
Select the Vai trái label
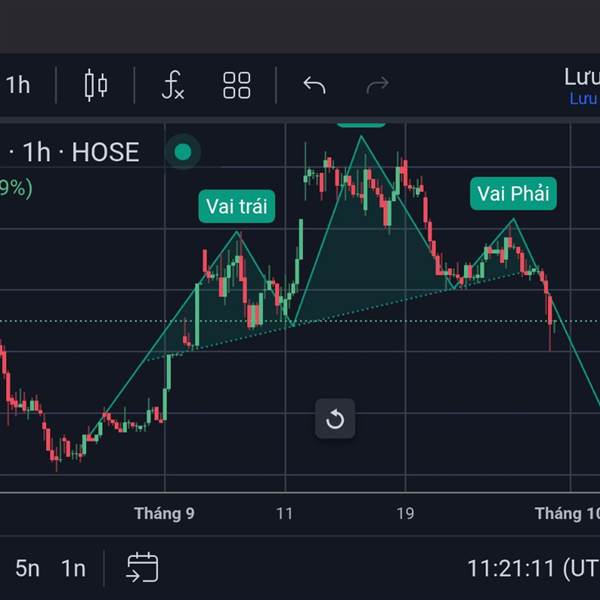point(237,206)
